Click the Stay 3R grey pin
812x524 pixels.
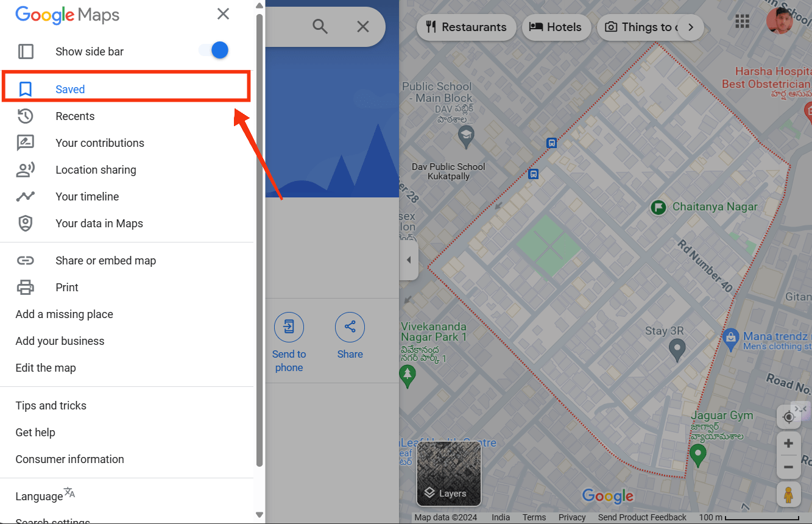pyautogui.click(x=677, y=350)
